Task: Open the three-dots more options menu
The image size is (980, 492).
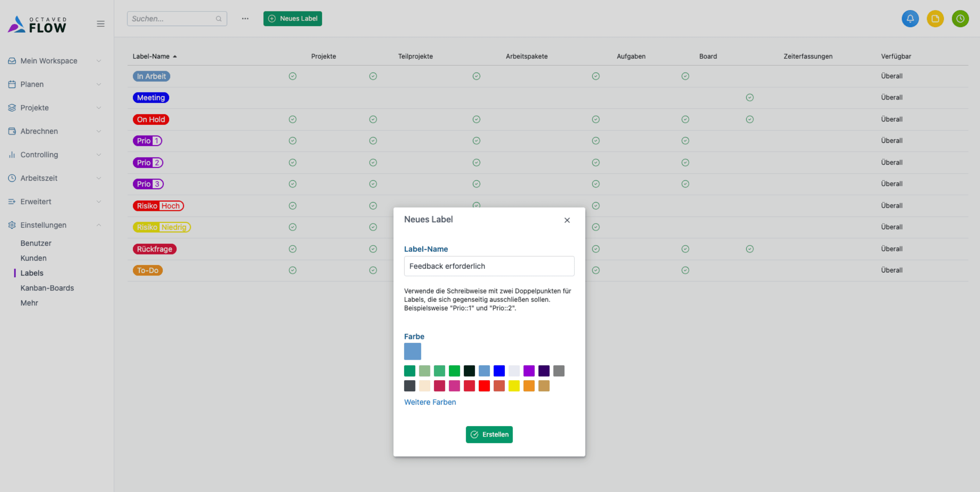Action: click(x=245, y=19)
